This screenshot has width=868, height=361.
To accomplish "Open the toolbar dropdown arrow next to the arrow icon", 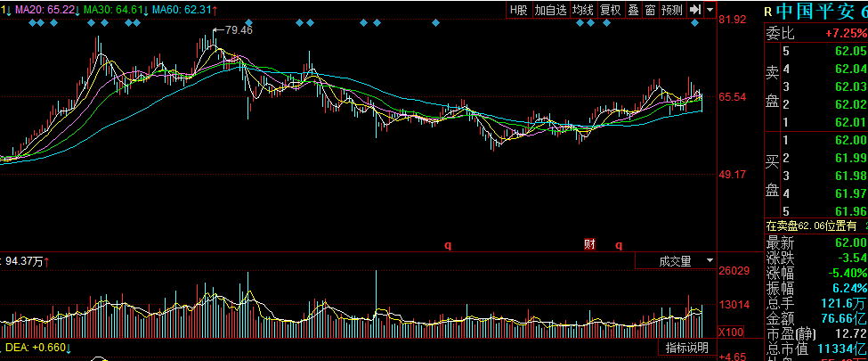I will point(710,10).
